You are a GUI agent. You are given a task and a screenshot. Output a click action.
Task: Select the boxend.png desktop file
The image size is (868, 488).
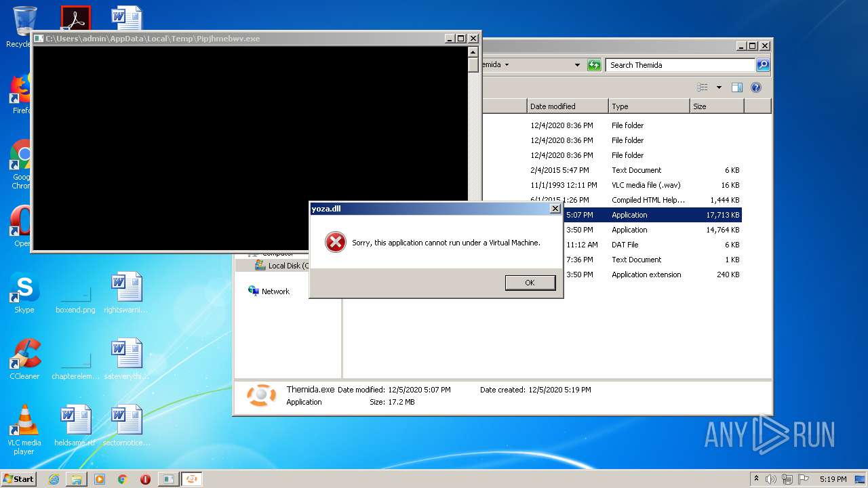click(75, 300)
